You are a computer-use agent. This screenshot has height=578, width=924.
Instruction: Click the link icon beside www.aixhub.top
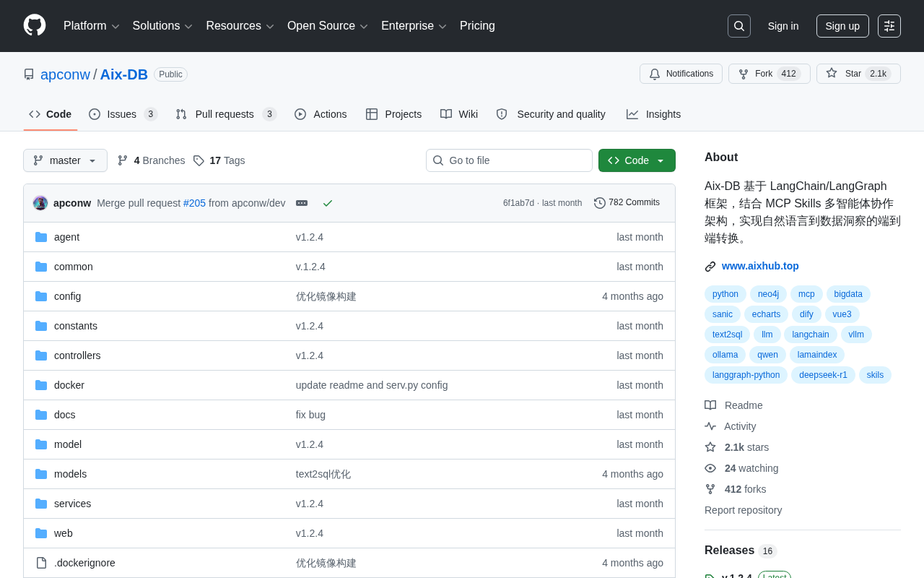click(710, 267)
